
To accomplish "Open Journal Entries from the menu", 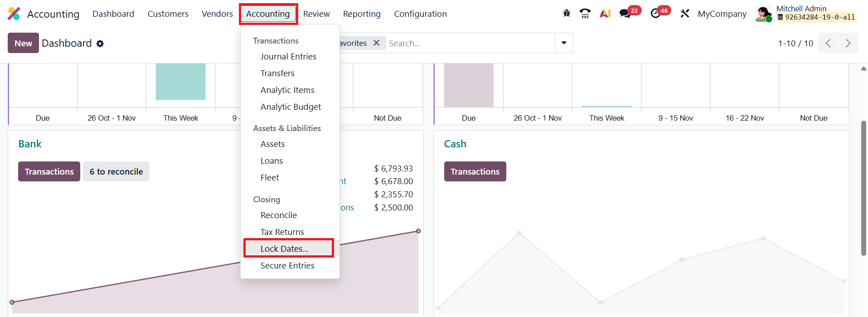I will (x=288, y=57).
